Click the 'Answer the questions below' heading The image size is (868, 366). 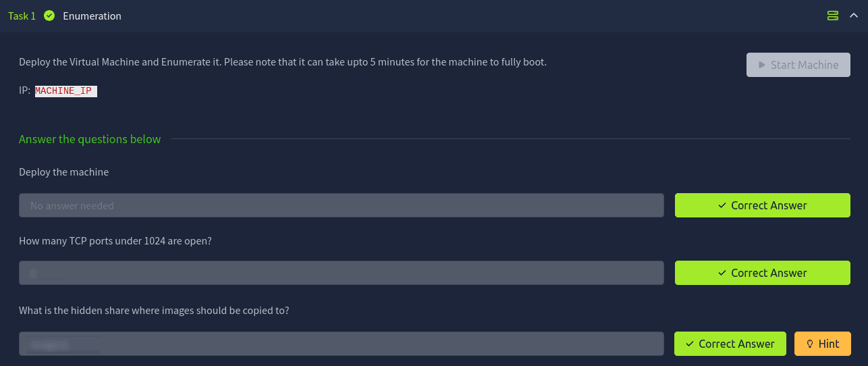point(90,139)
